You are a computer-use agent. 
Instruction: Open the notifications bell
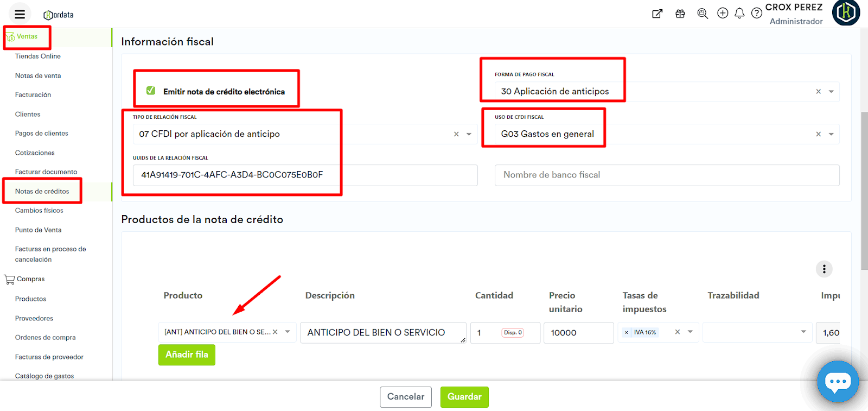739,13
